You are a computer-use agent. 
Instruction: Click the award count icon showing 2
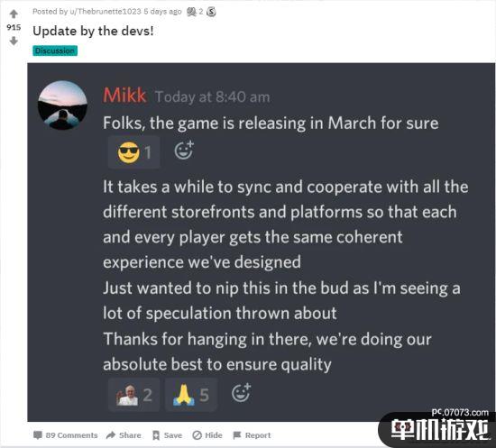click(192, 12)
